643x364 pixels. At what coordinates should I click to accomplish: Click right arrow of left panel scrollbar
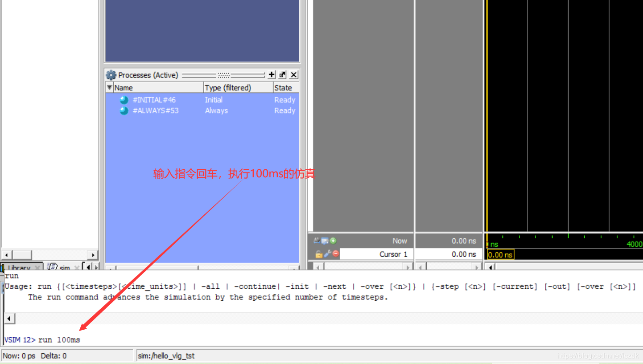tap(93, 255)
